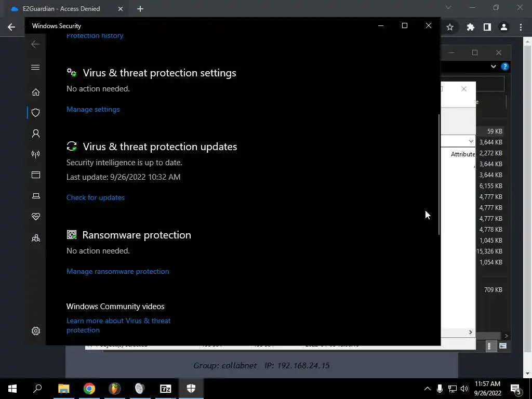Toggle Chrome side panel icon
Viewport: 532px width, 399px height.
(487, 27)
